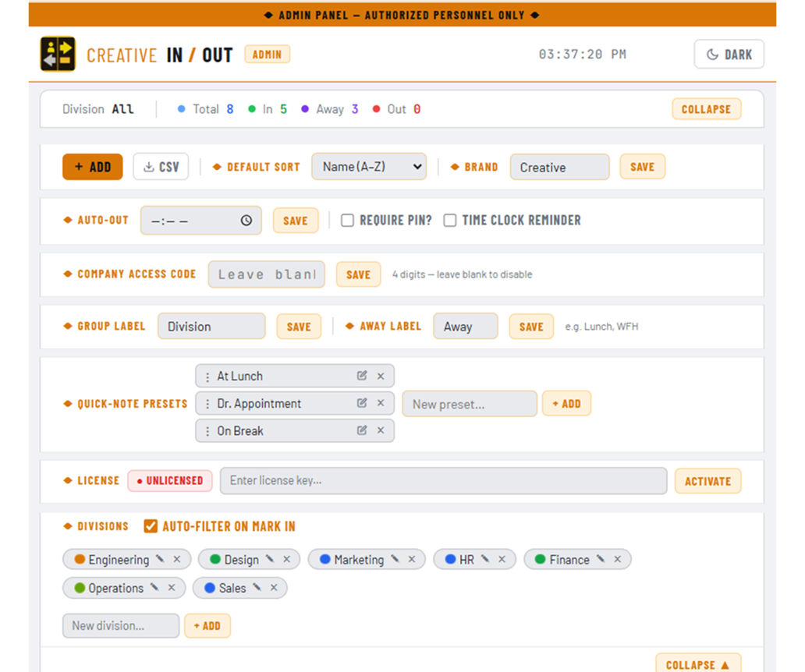Click the Admin badge
The image size is (805, 672).
pos(267,55)
